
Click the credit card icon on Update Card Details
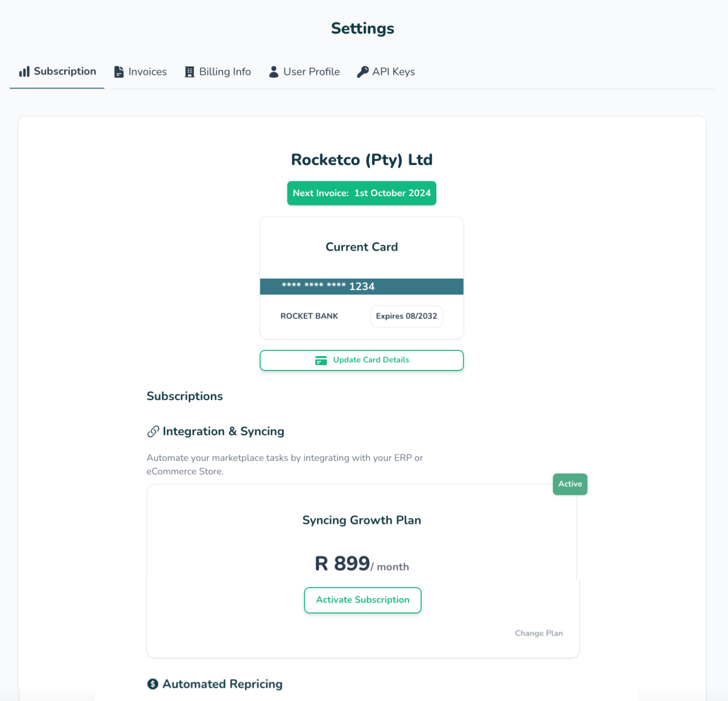321,360
